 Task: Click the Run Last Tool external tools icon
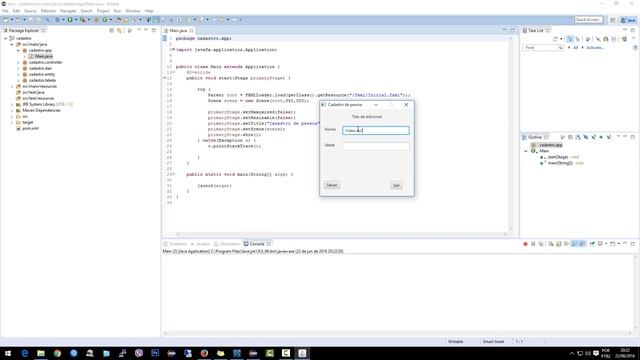tap(83, 20)
